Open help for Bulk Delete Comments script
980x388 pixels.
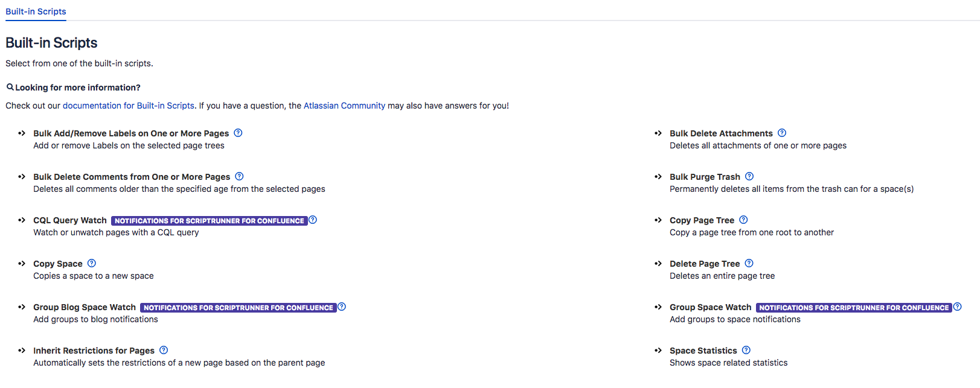tap(239, 176)
